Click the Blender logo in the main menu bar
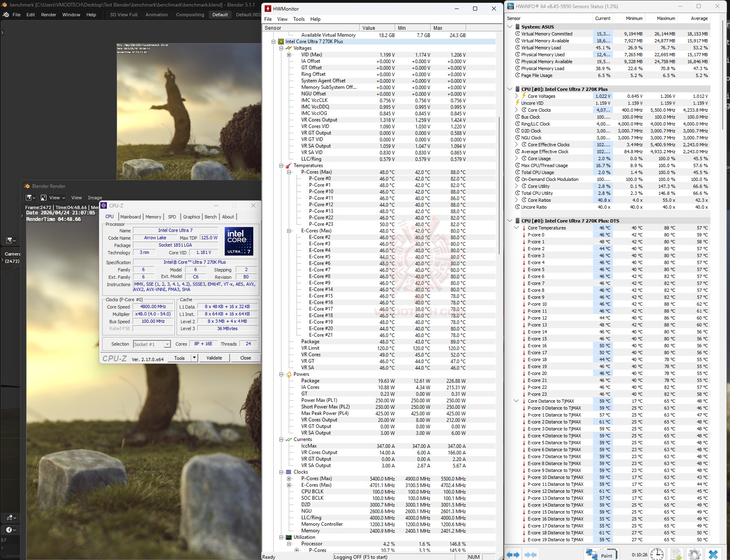This screenshot has height=560, width=730. (x=6, y=15)
